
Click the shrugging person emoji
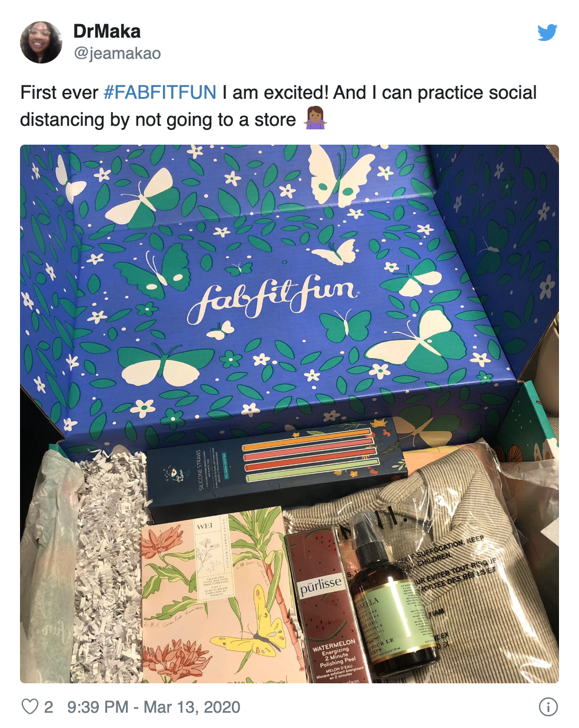pos(315,118)
